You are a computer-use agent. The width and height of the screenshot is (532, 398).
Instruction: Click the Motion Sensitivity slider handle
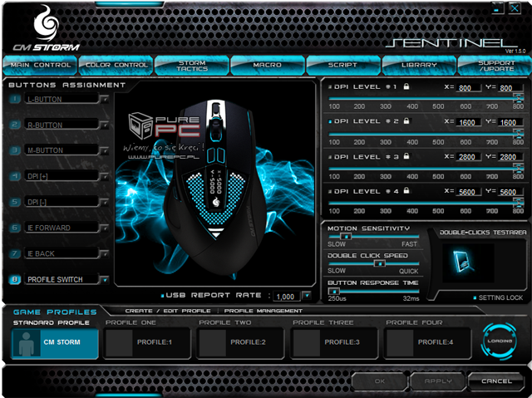coord(346,236)
